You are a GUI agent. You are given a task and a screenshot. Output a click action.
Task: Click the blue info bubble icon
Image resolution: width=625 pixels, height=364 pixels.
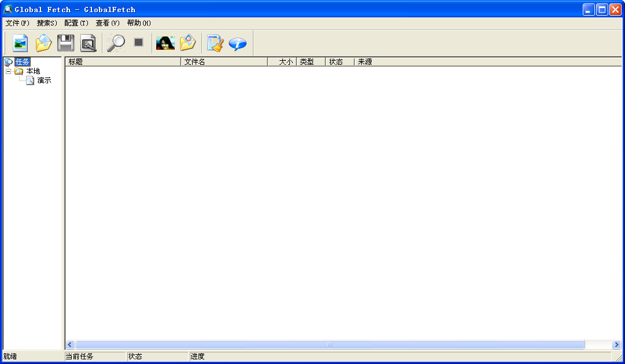point(238,43)
